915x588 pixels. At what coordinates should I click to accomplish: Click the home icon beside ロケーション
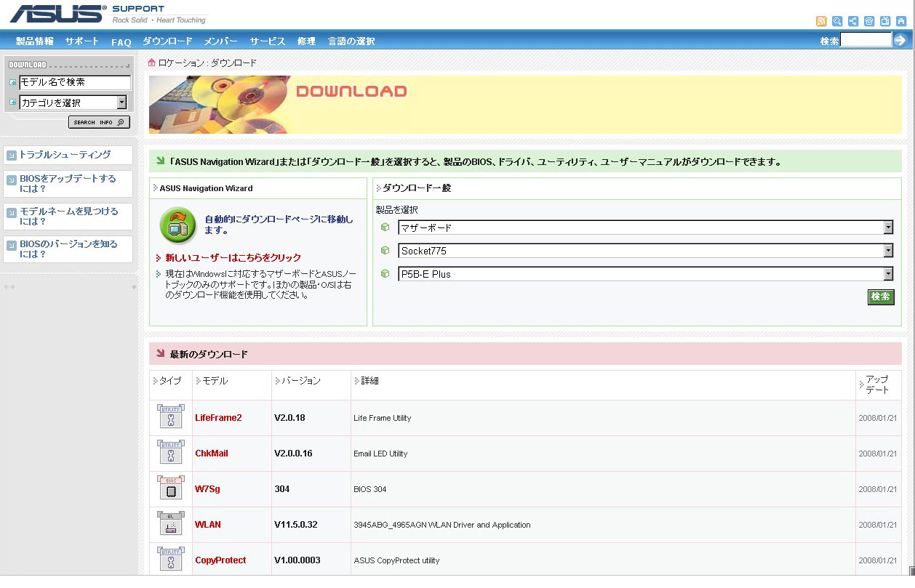pos(151,63)
